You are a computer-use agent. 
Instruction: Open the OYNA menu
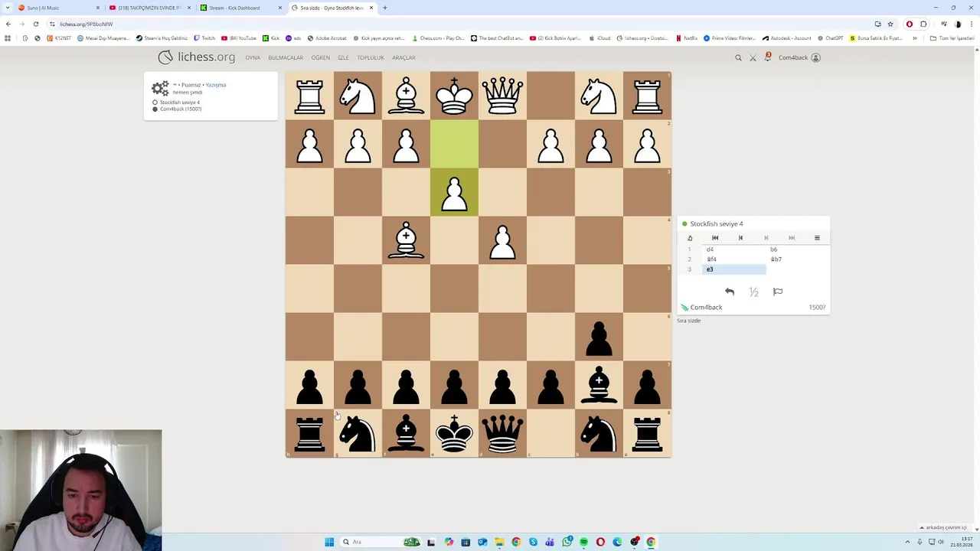click(x=253, y=57)
